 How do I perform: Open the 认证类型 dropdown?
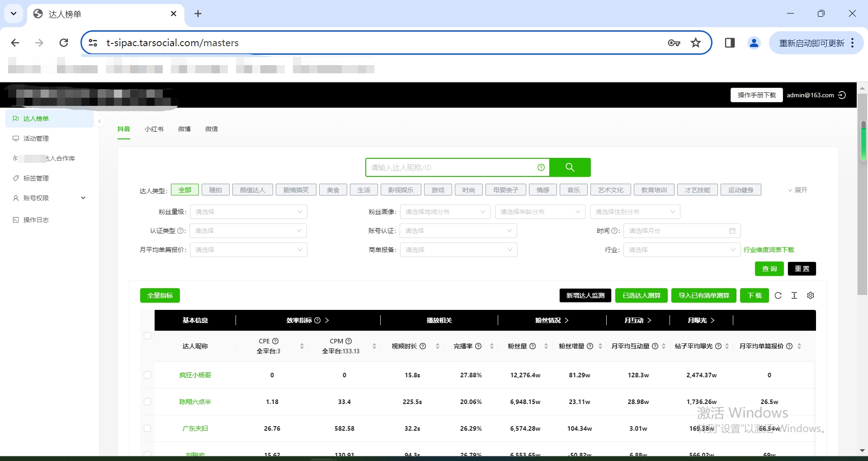pos(248,231)
